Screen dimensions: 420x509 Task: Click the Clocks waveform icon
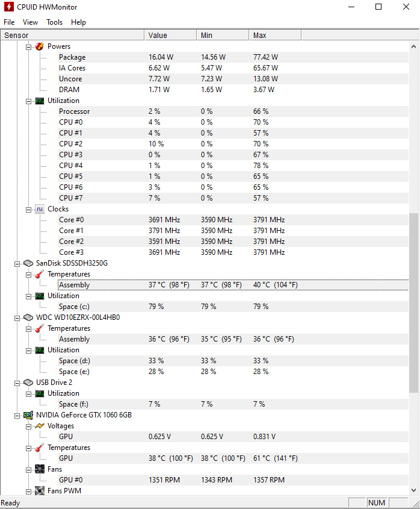[x=40, y=209]
